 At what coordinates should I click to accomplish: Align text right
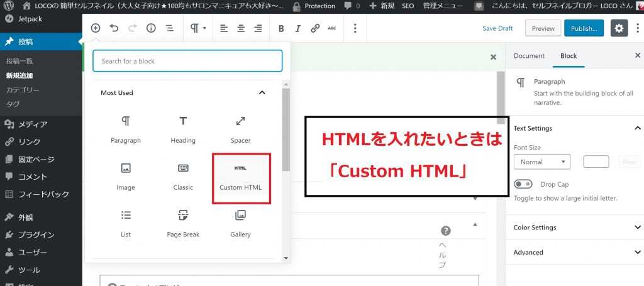point(258,28)
